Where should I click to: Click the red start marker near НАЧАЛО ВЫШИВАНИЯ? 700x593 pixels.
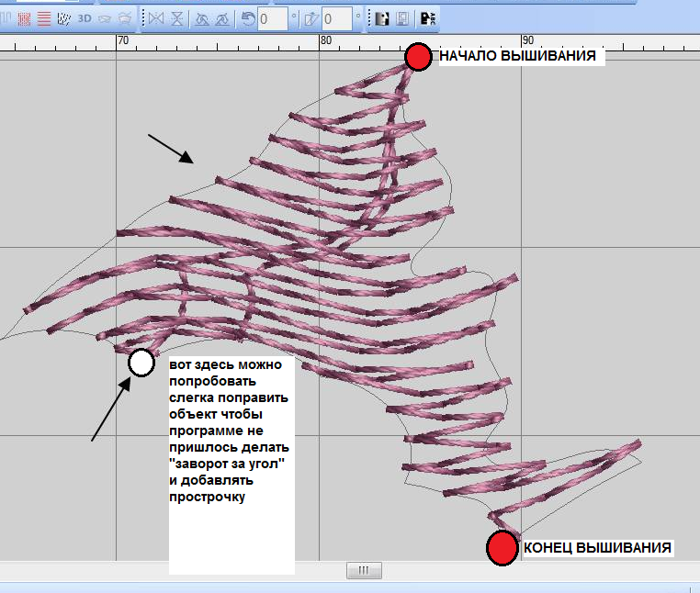point(418,57)
